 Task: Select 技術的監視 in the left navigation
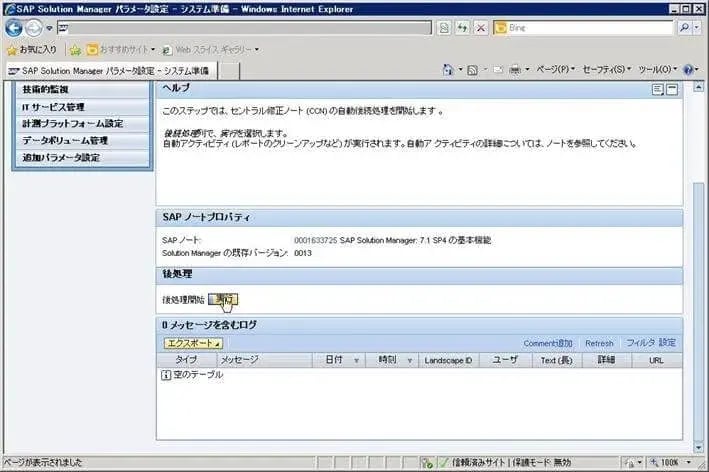(x=82, y=90)
